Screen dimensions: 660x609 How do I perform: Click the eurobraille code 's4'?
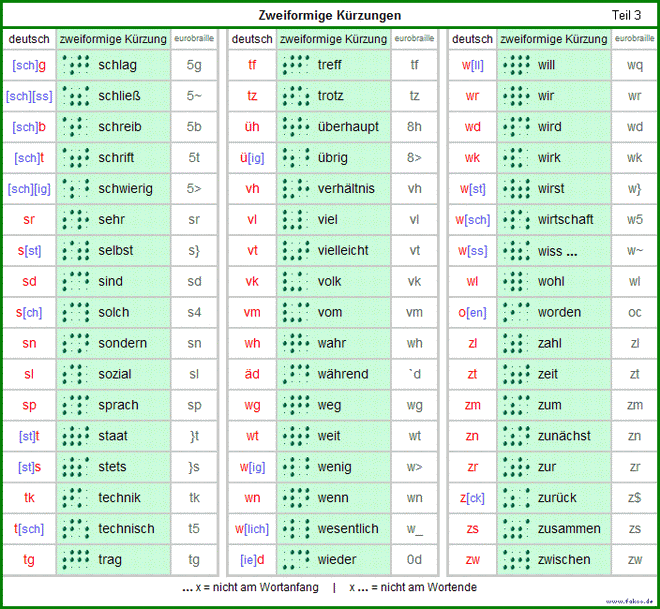(194, 312)
